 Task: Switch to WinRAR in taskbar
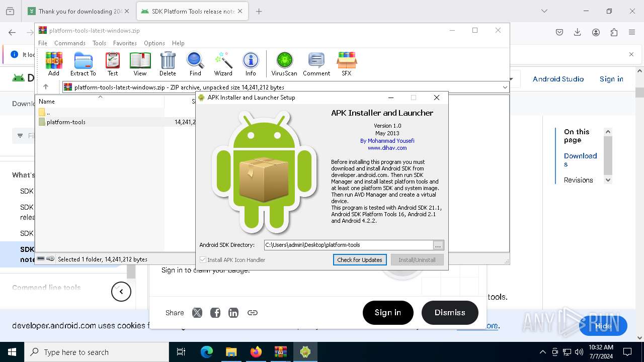280,352
